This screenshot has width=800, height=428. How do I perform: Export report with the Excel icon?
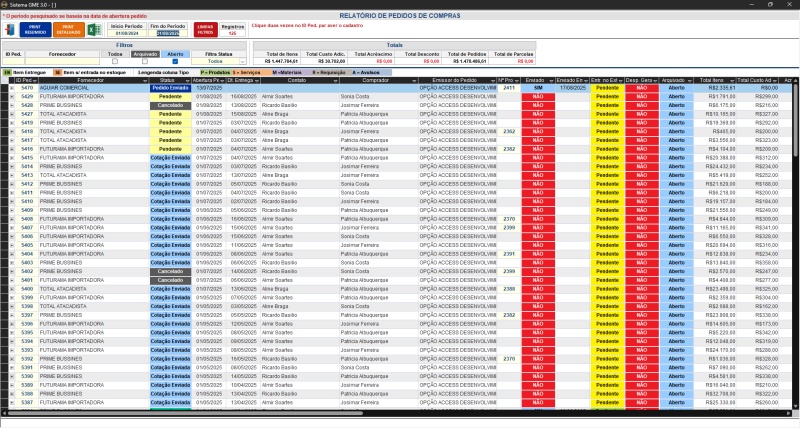[x=93, y=31]
